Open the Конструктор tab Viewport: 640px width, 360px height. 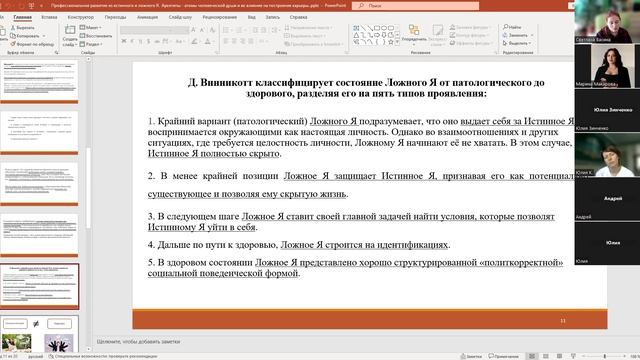point(80,17)
